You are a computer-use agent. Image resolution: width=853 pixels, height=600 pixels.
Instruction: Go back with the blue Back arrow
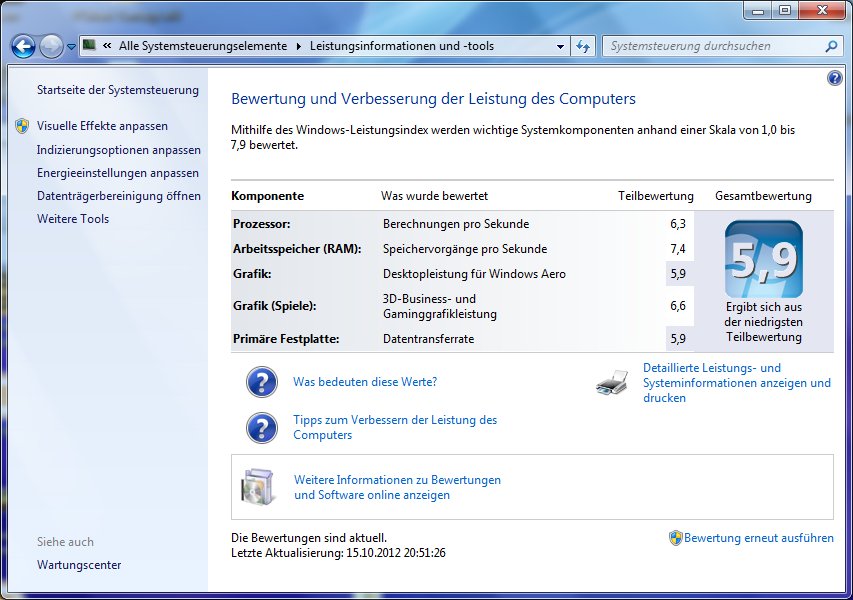click(23, 47)
